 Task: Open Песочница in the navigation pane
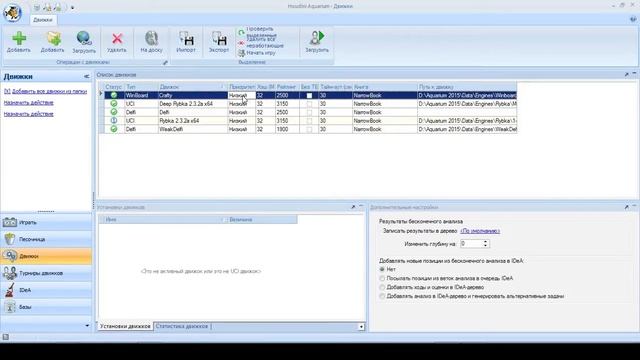click(46, 239)
